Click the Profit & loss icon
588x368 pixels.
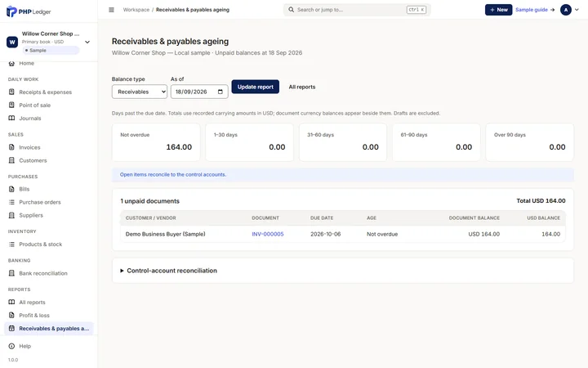(x=11, y=315)
